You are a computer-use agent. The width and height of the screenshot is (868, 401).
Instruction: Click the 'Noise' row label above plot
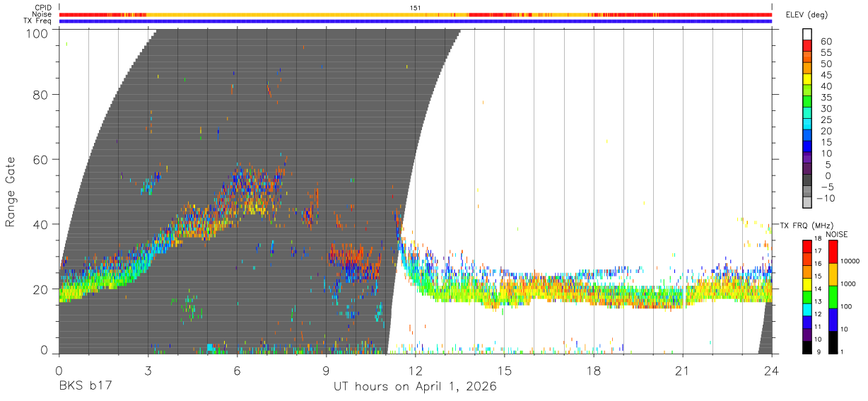pyautogui.click(x=42, y=14)
